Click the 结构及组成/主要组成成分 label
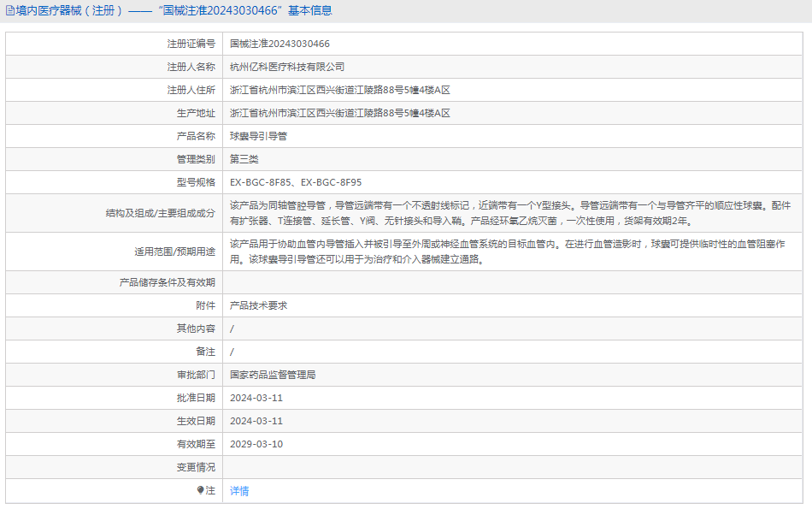 tap(161, 213)
